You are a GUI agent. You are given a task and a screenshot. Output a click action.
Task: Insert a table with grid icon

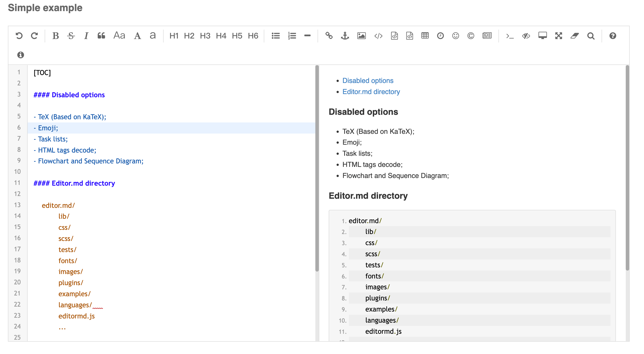point(425,36)
